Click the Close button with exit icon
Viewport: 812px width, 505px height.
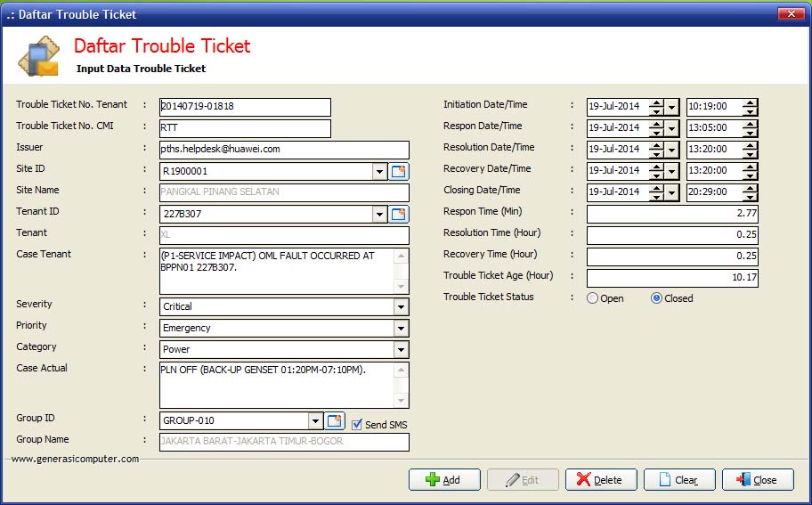pyautogui.click(x=758, y=480)
